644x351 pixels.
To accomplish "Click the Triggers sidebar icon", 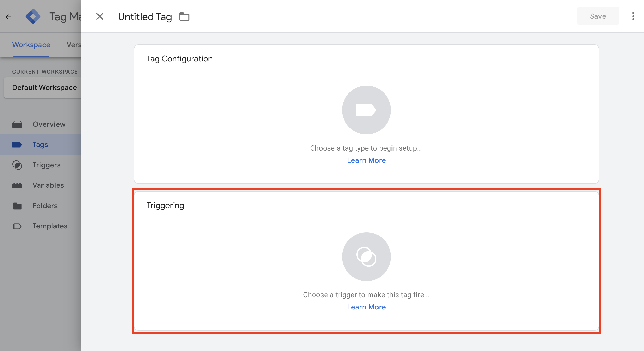I will click(17, 165).
